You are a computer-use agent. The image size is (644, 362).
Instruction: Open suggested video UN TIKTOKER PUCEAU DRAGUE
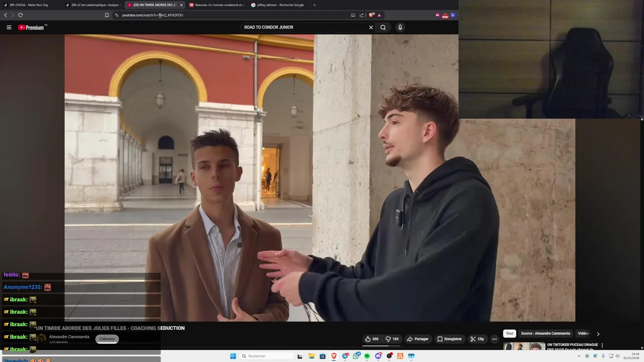[x=572, y=345]
